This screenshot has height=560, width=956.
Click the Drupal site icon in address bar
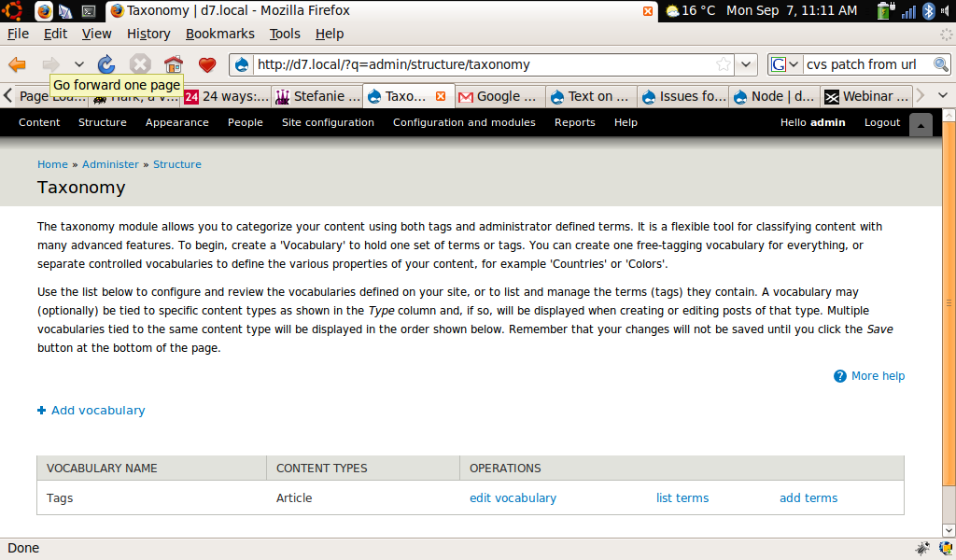[x=242, y=64]
